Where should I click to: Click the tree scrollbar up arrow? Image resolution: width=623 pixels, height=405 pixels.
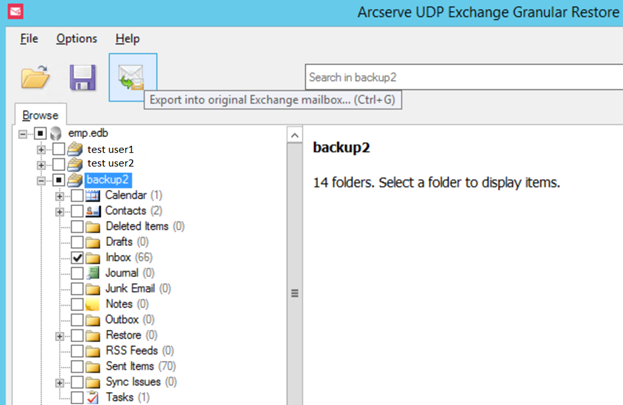294,135
